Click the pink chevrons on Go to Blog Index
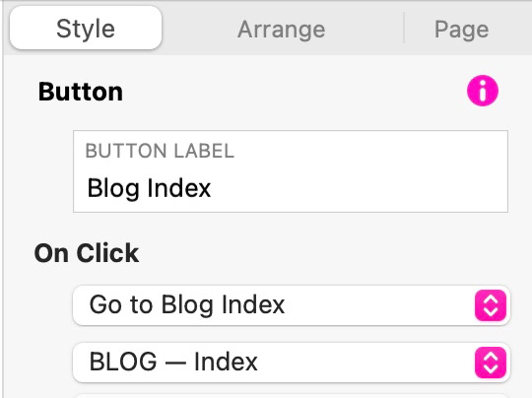 (491, 305)
